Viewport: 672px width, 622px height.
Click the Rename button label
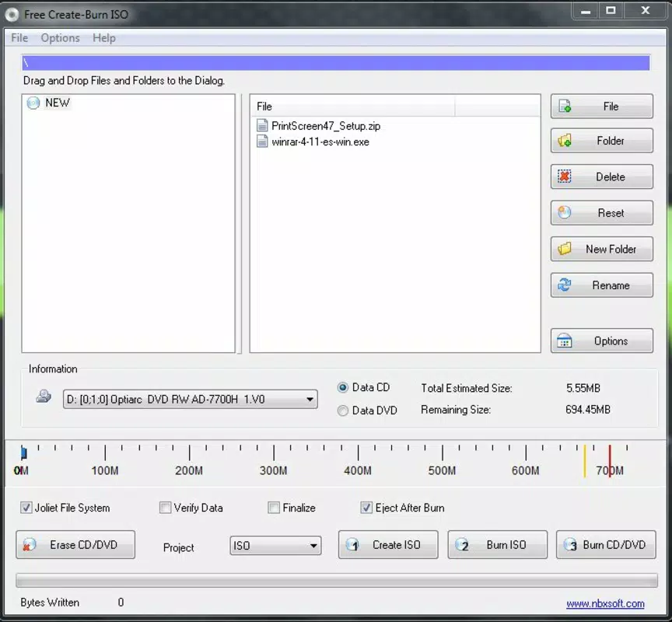point(611,285)
